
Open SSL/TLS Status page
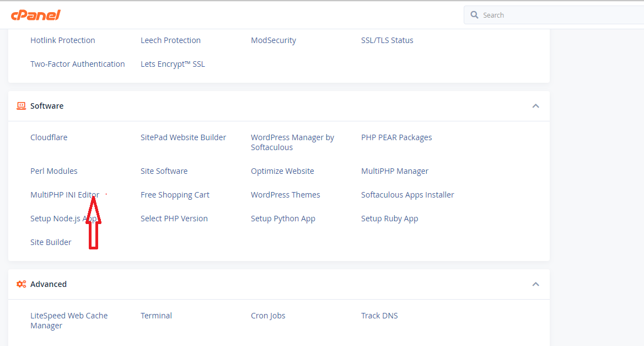(x=387, y=40)
